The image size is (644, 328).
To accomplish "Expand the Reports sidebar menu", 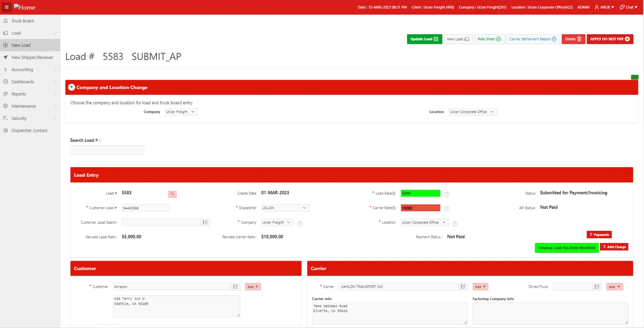I will (30, 94).
